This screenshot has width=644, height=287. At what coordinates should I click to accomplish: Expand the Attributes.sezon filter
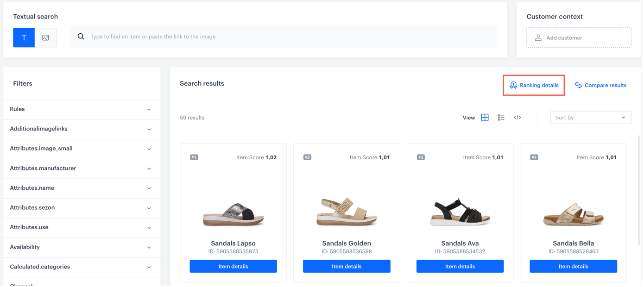pos(82,207)
